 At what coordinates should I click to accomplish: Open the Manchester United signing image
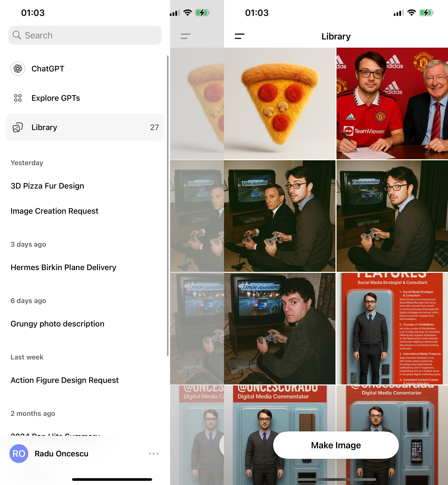(x=392, y=103)
